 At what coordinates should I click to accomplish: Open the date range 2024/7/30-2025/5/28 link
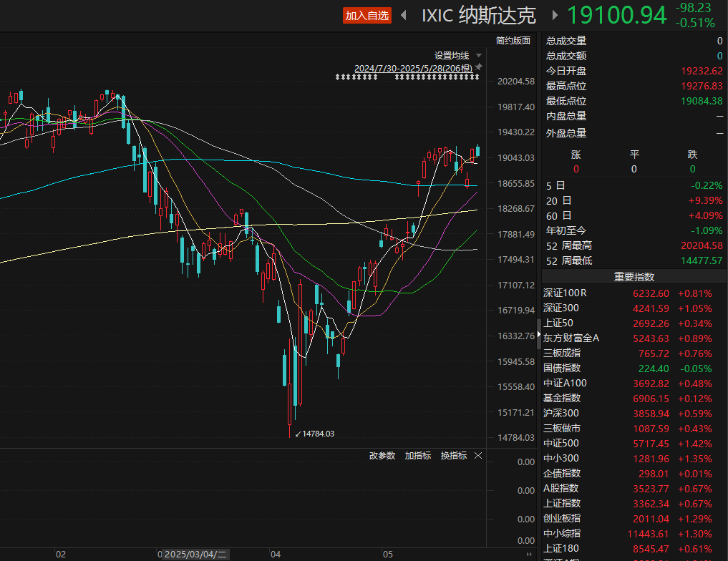click(413, 68)
